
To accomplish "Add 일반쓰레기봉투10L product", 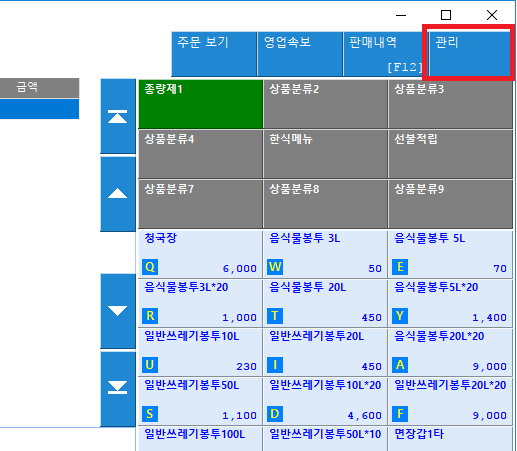I will [x=201, y=352].
